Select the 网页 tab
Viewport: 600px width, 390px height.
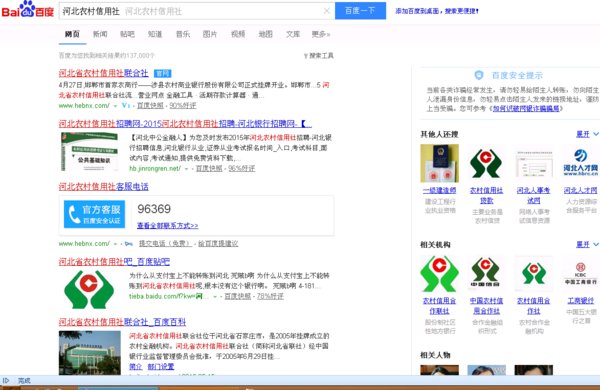[72, 34]
